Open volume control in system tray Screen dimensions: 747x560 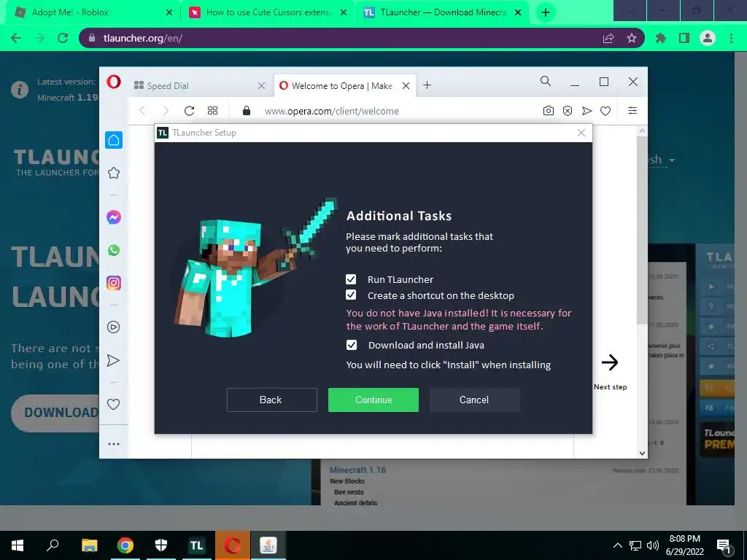(x=653, y=545)
